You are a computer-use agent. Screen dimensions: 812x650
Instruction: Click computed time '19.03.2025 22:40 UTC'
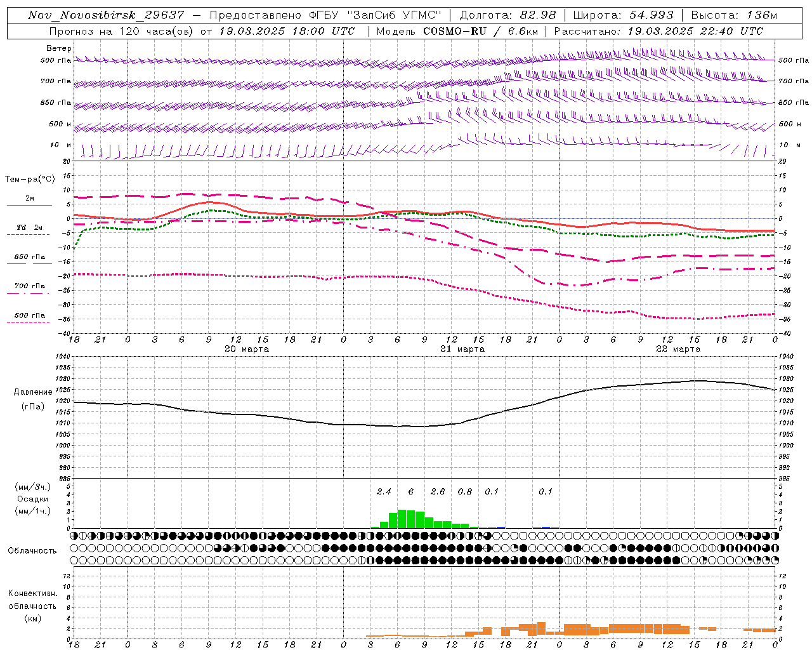[x=695, y=31]
